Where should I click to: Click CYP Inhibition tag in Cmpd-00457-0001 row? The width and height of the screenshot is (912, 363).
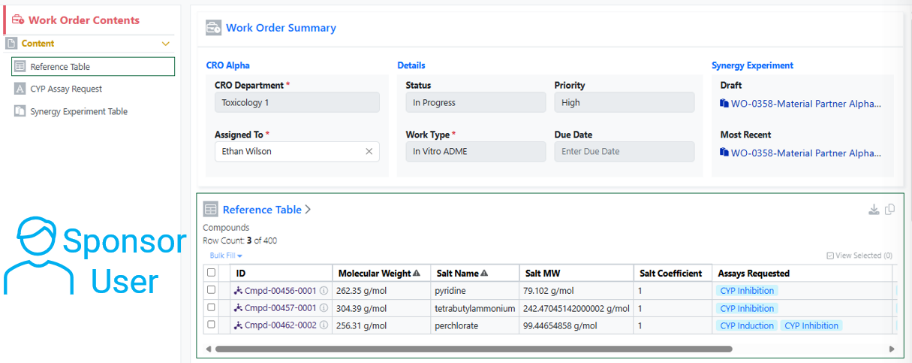click(747, 308)
